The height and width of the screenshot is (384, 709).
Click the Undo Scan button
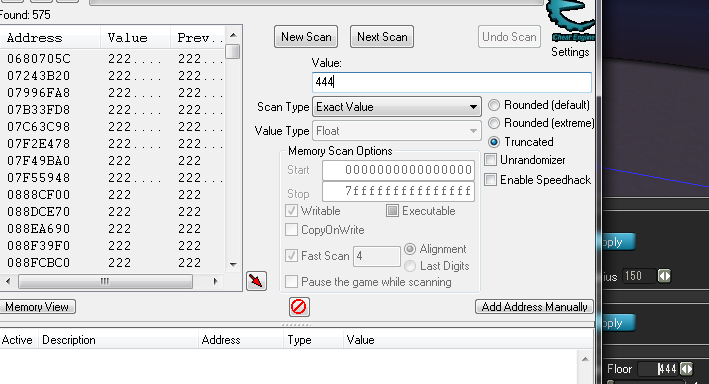[x=509, y=37]
